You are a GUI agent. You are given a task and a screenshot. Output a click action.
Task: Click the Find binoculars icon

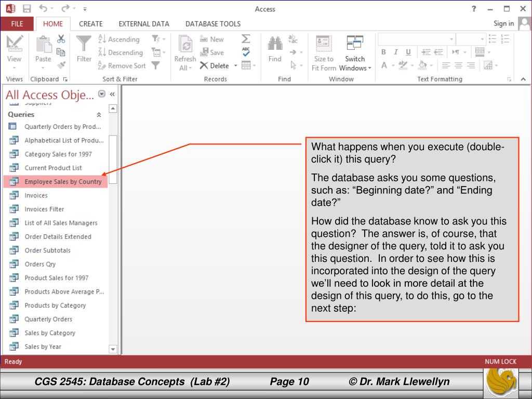pyautogui.click(x=275, y=44)
